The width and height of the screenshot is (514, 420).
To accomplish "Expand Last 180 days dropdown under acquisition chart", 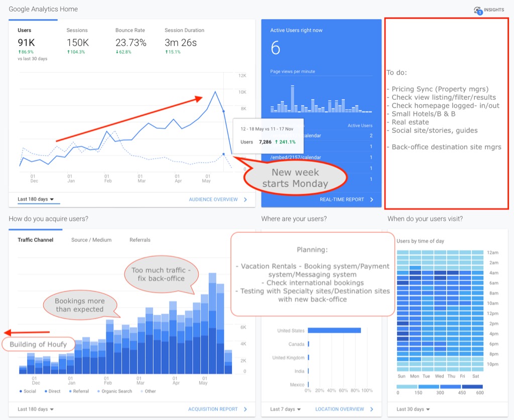I will (x=36, y=409).
